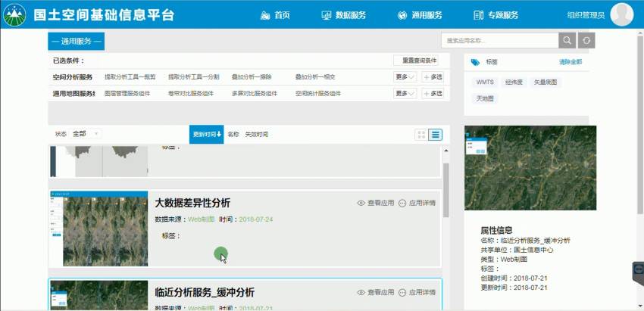Screen dimensions: 644x311
Task: Open the 数据服务 menu
Action: pos(344,15)
